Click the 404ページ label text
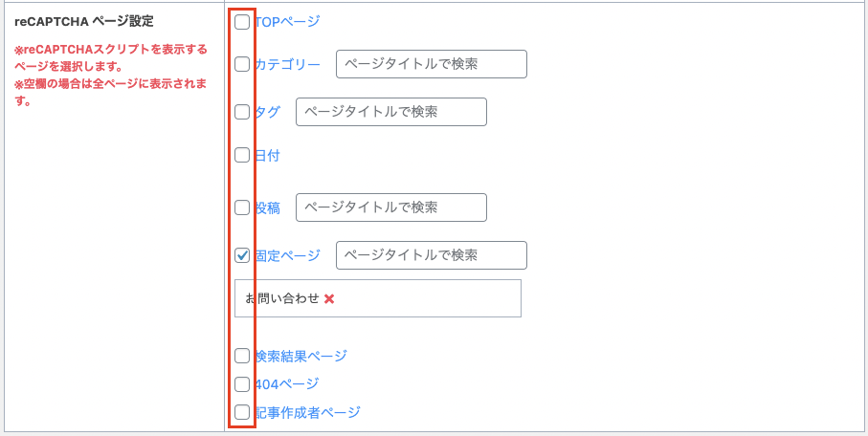 tap(286, 384)
